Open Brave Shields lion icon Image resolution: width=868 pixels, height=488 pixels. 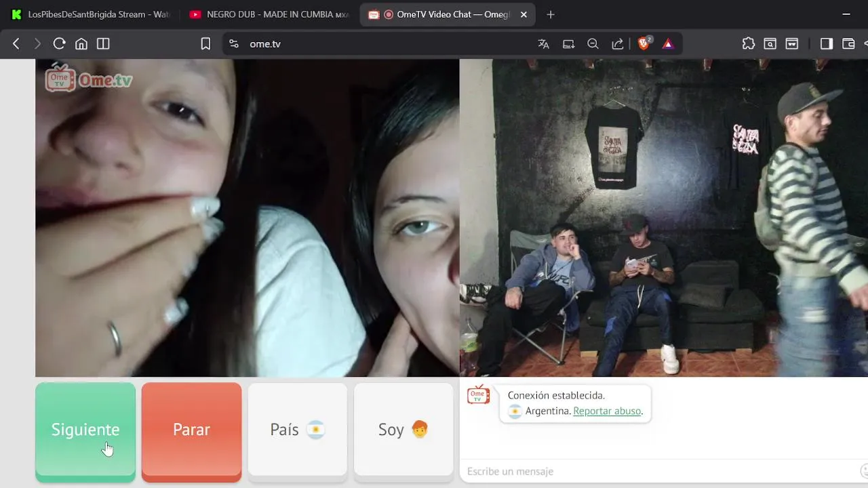644,43
